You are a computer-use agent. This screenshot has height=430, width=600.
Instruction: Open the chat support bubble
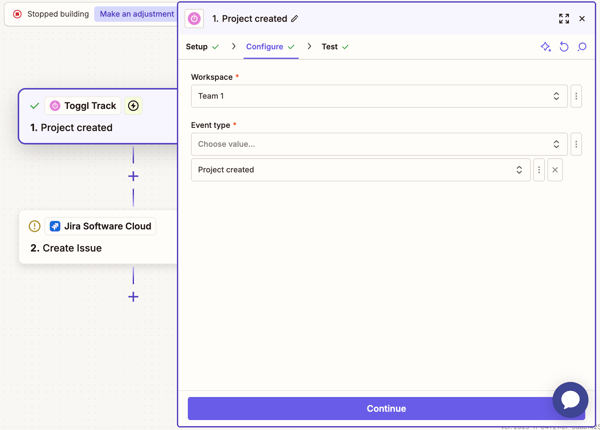click(570, 399)
